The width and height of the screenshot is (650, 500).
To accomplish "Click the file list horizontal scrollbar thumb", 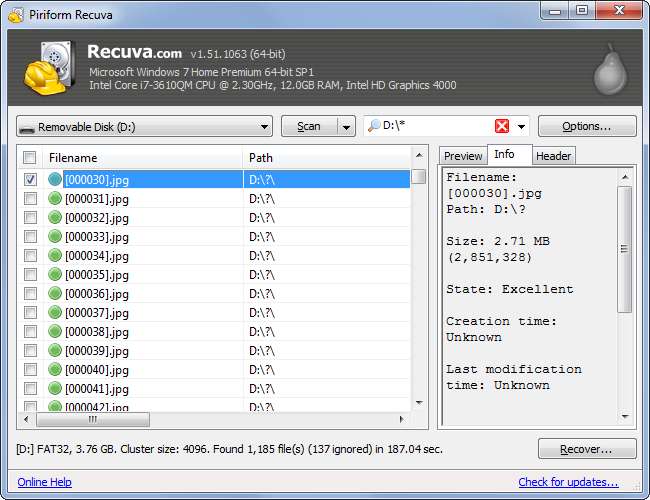I will 93,420.
